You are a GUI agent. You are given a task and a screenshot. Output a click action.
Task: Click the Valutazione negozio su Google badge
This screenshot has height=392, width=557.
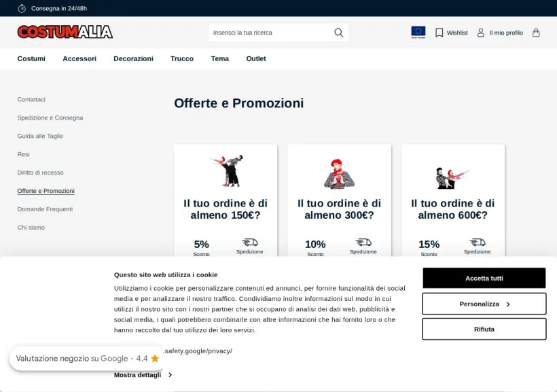tap(87, 358)
